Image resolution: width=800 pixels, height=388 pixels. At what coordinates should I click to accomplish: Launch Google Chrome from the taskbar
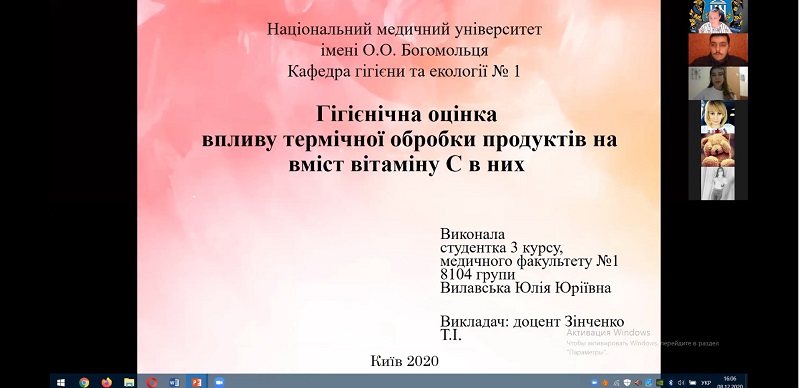[84, 382]
